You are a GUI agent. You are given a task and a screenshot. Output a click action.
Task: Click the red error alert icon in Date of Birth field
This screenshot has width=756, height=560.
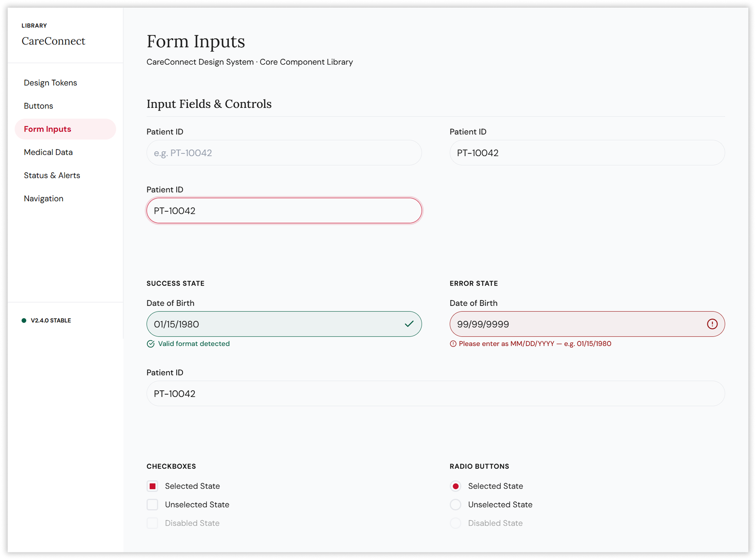[712, 324]
